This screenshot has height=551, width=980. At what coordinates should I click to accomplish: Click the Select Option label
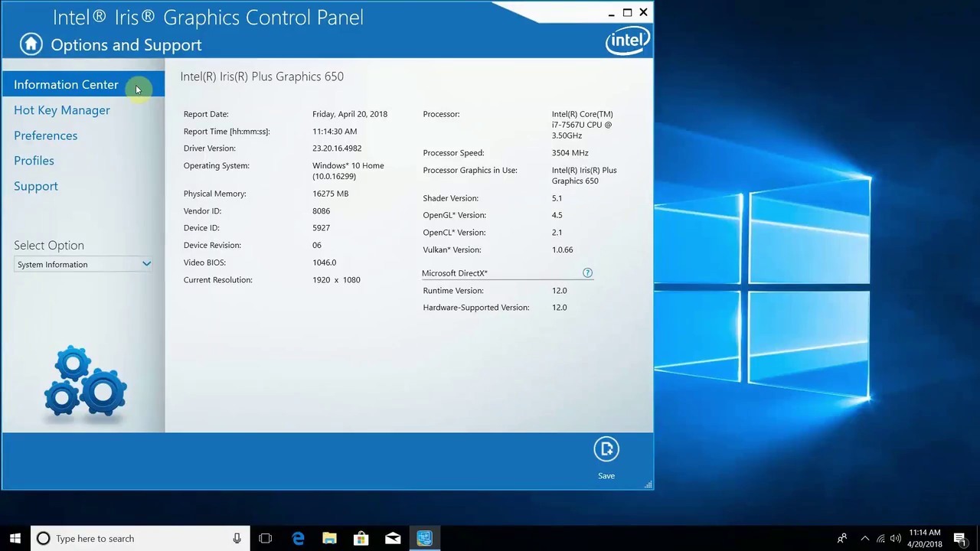[x=49, y=246]
